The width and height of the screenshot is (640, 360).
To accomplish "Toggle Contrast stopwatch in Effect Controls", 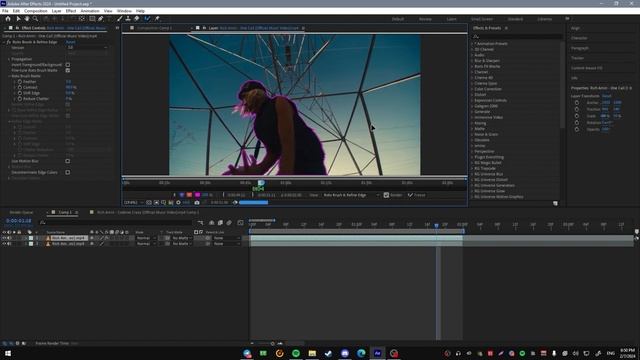I will (20, 87).
